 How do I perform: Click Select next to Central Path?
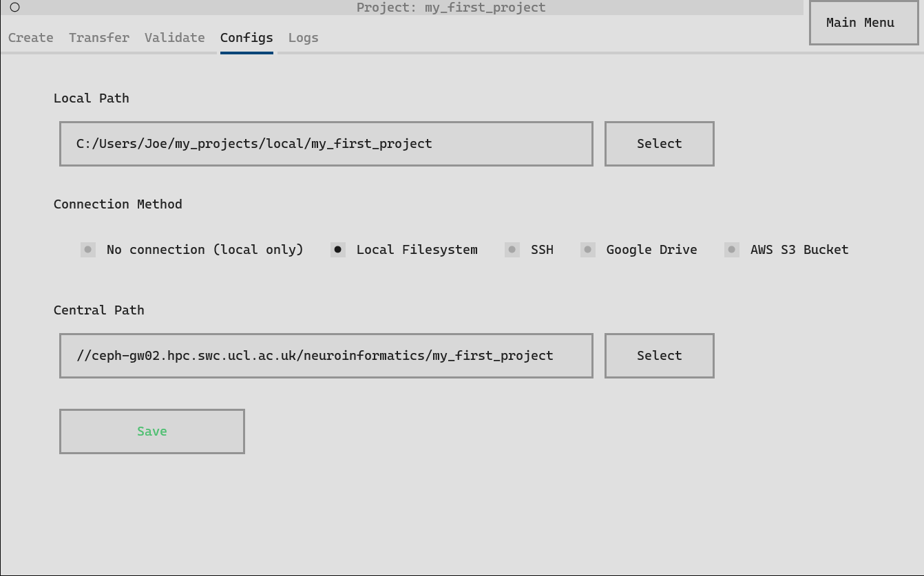pos(659,356)
